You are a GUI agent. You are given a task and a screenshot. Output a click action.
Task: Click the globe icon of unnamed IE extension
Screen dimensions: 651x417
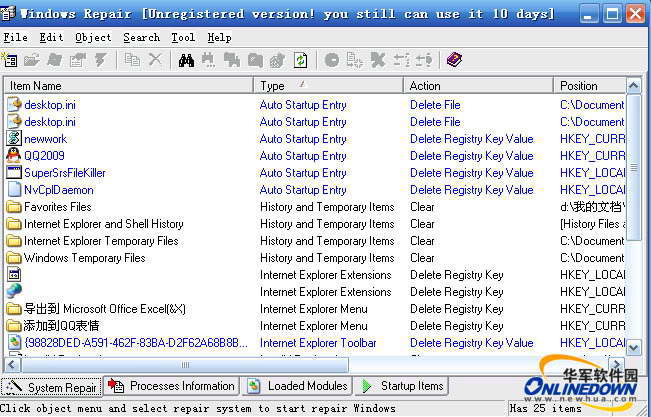pyautogui.click(x=14, y=291)
